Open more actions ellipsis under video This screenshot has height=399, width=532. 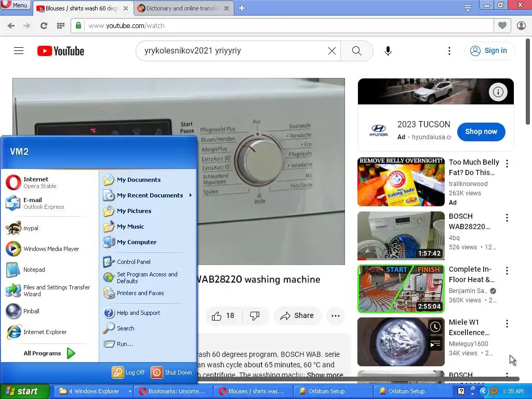[x=335, y=315]
